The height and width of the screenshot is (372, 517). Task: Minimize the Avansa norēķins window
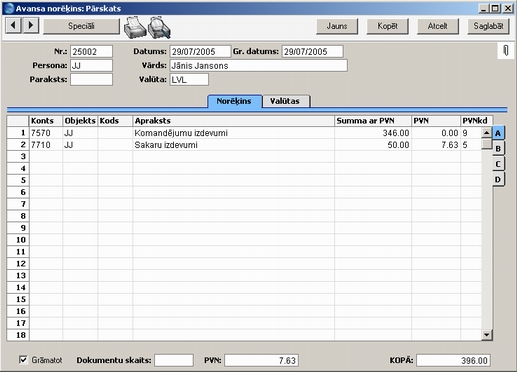483,8
